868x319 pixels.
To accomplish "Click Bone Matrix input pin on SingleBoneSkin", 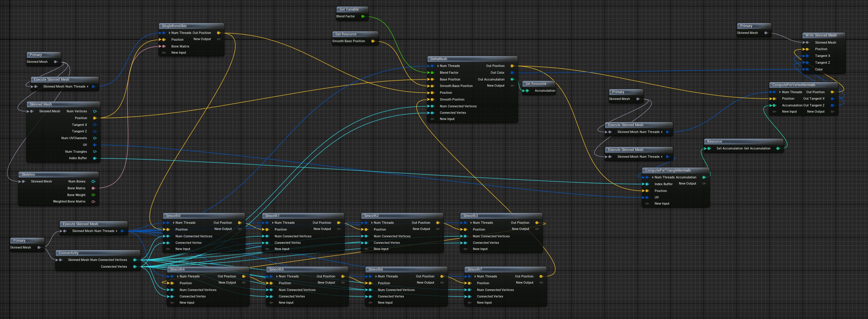I will (164, 46).
